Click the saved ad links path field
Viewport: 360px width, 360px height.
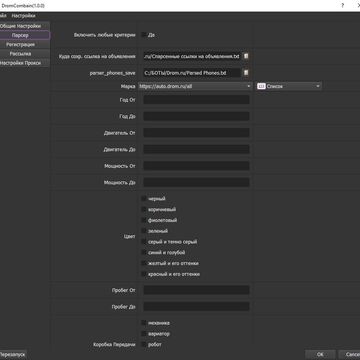192,56
